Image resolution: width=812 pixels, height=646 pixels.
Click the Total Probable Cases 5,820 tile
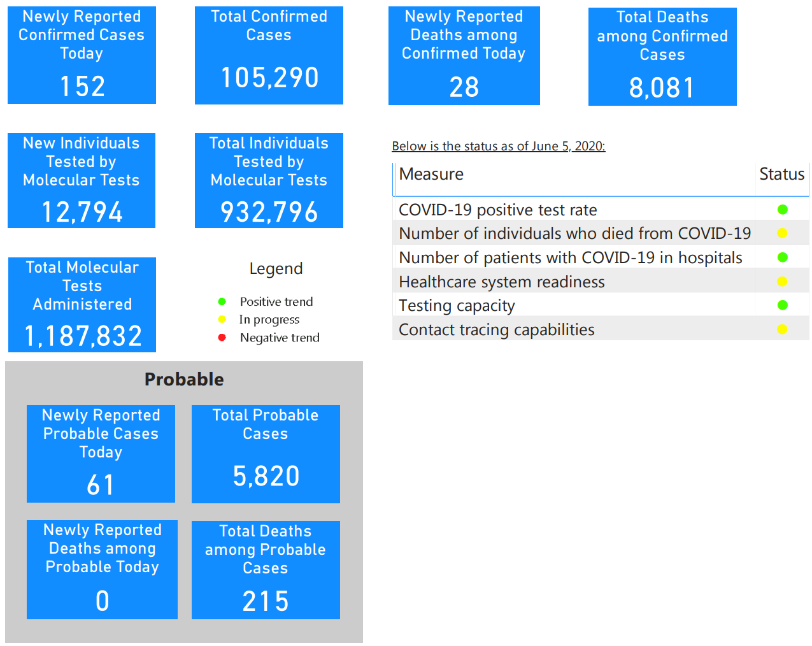266,454
